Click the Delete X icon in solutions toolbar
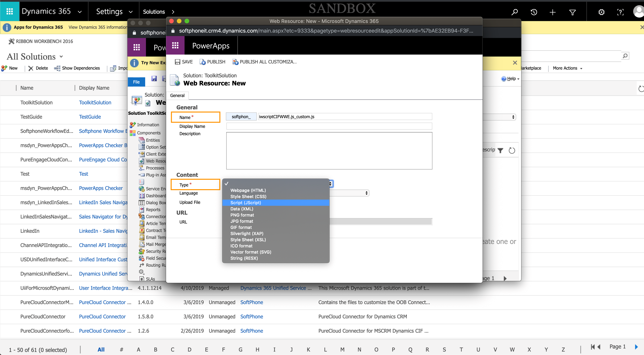The height and width of the screenshot is (355, 644). tap(31, 68)
